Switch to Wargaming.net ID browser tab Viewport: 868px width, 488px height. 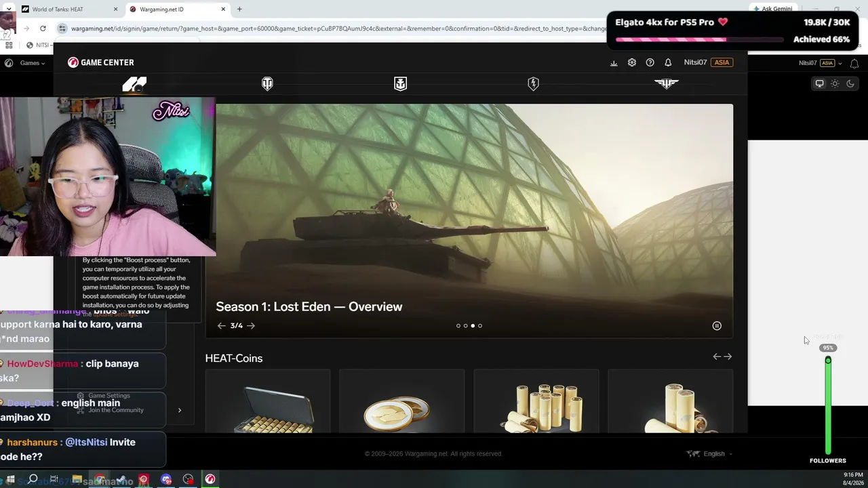point(176,9)
